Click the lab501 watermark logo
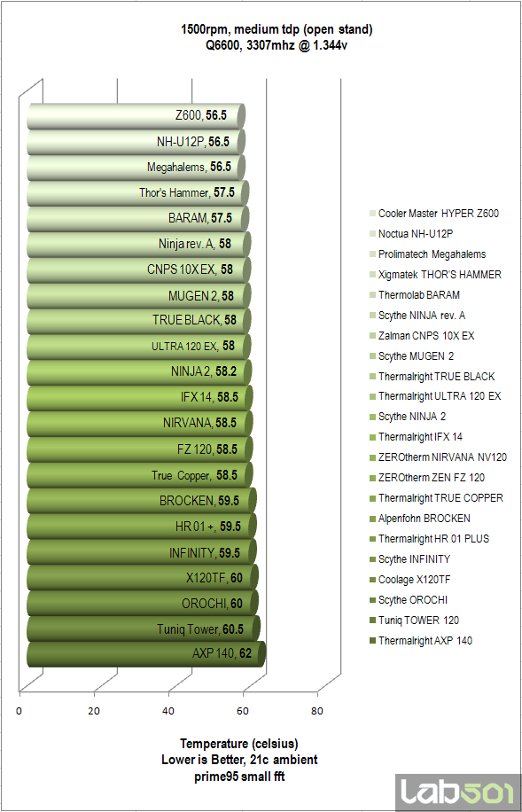 tap(458, 792)
